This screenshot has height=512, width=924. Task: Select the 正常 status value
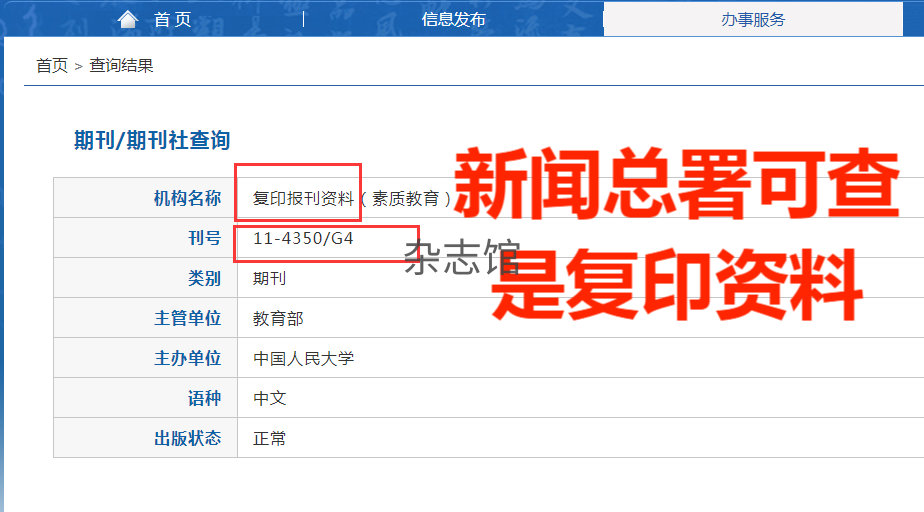[x=269, y=438]
